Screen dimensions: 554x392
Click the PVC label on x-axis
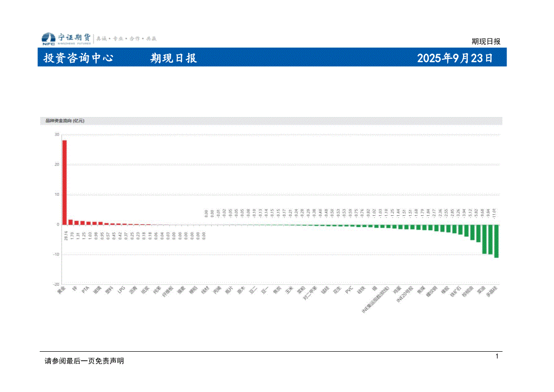pyautogui.click(x=349, y=291)
